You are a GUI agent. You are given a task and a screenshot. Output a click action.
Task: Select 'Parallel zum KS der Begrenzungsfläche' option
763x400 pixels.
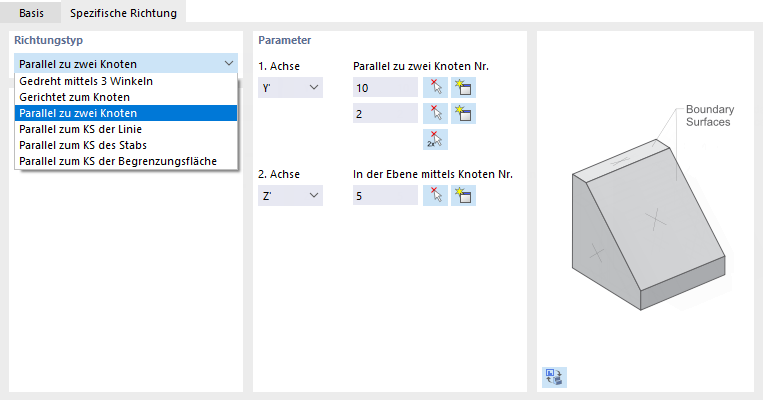point(118,161)
